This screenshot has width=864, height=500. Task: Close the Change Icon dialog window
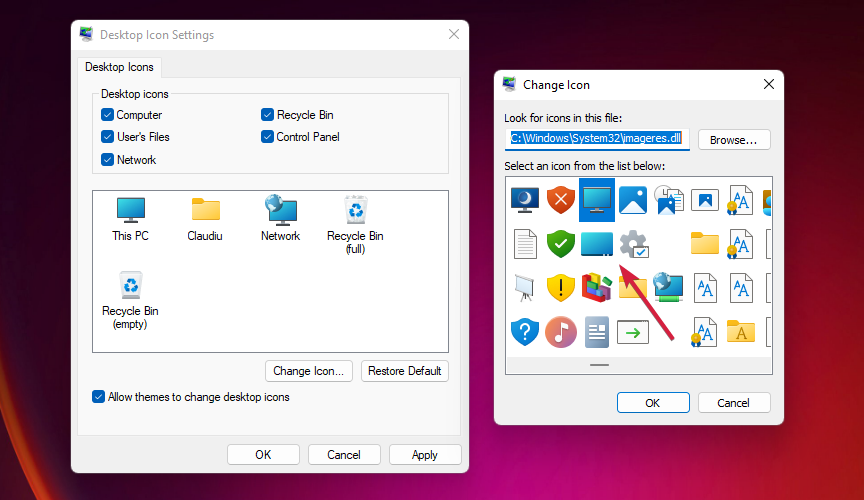pos(769,84)
